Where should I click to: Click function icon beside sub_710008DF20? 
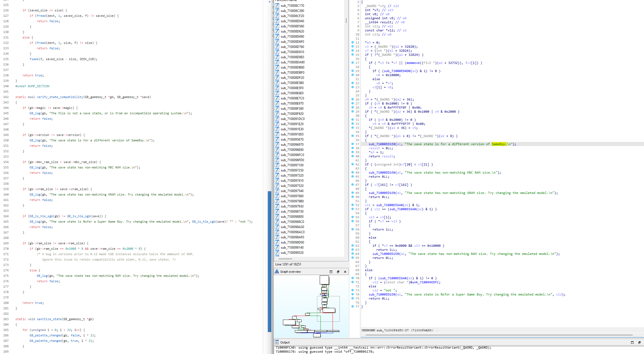277,77
